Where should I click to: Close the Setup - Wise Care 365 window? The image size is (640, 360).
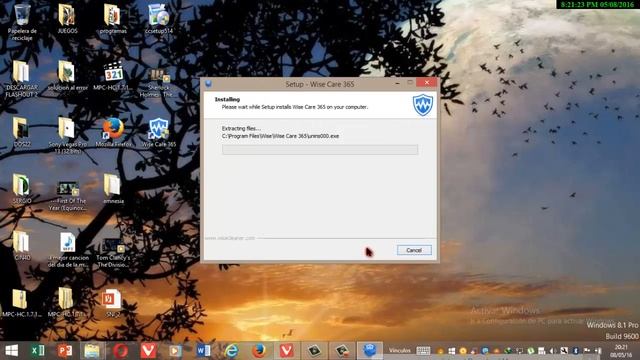tap(427, 82)
